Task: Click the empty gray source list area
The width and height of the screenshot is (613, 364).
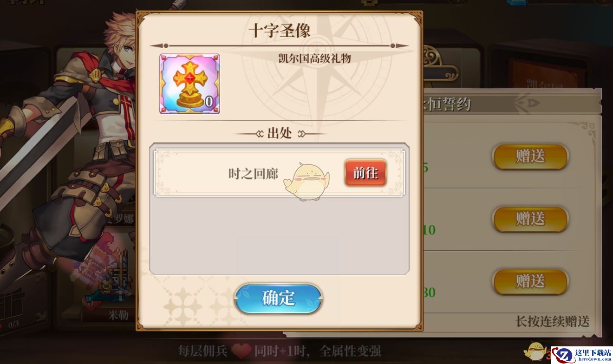Action: (x=279, y=235)
